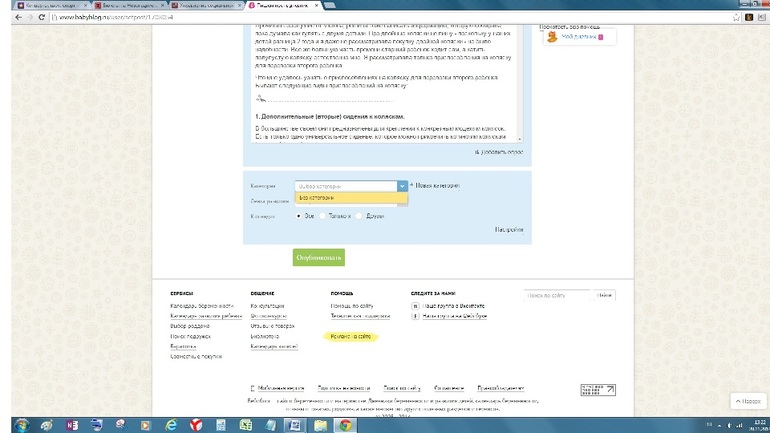770x433 pixels.
Task: Open the Calculator taskbar icon
Action: 221,425
